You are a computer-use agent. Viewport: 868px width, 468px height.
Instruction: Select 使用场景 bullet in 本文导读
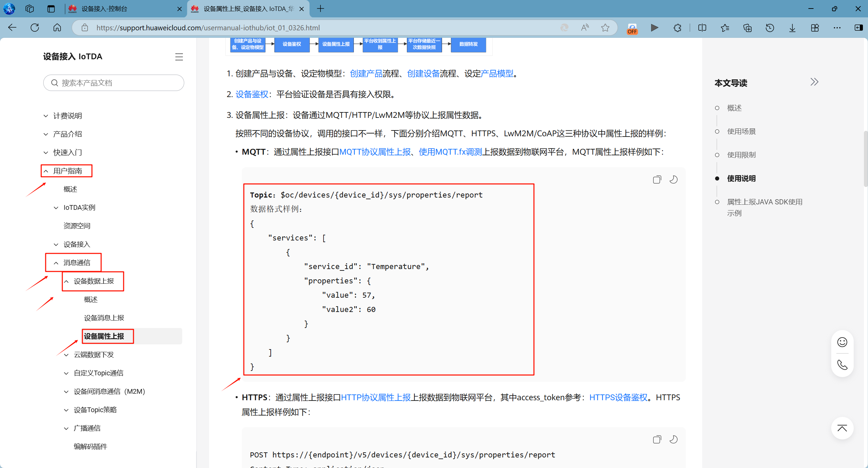click(x=741, y=131)
